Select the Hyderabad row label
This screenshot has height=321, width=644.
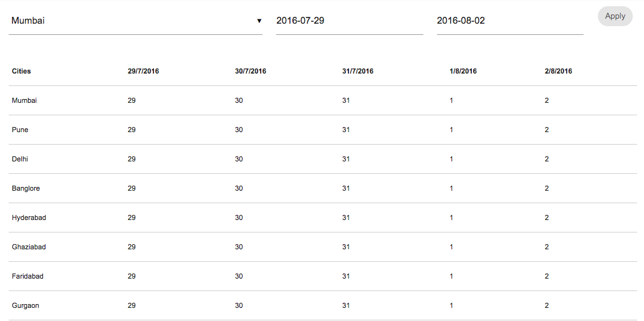coord(29,218)
